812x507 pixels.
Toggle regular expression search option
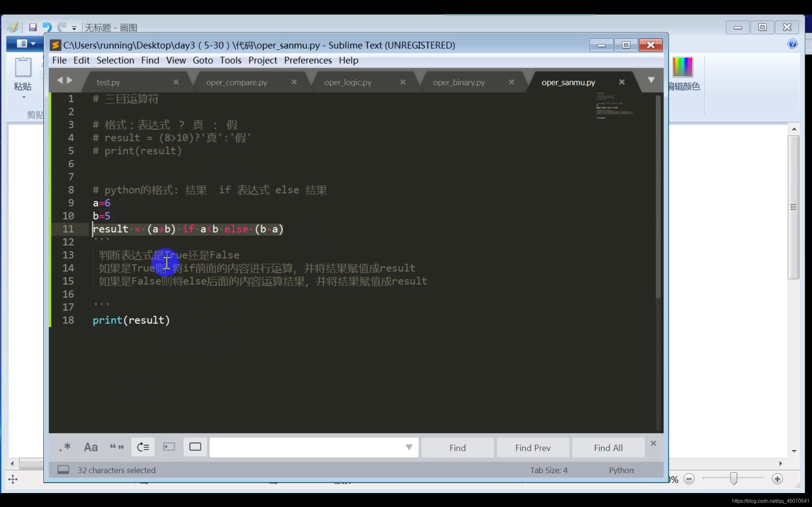(65, 447)
